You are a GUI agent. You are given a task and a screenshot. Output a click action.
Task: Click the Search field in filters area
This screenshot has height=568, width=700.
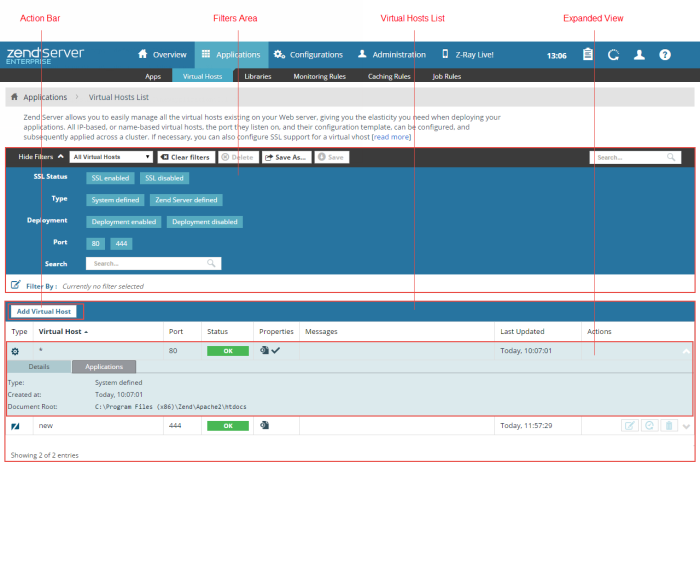point(148,264)
